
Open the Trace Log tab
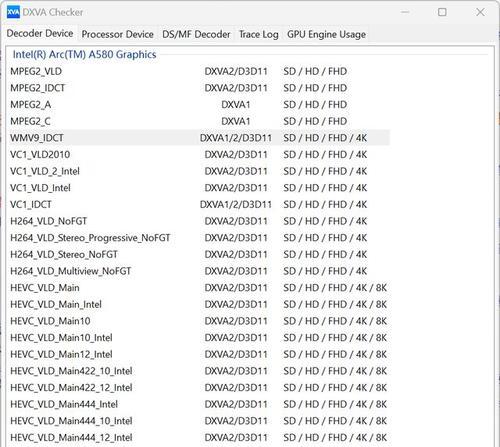tap(259, 34)
